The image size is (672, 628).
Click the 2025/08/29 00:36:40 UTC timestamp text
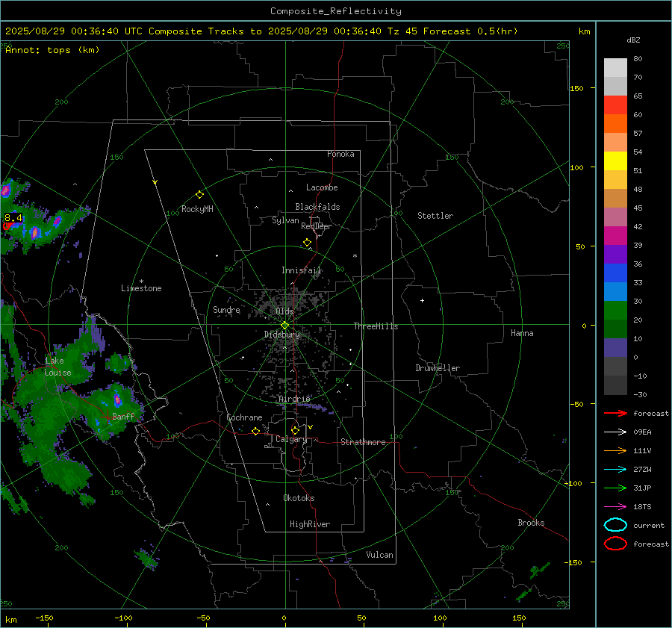click(74, 31)
